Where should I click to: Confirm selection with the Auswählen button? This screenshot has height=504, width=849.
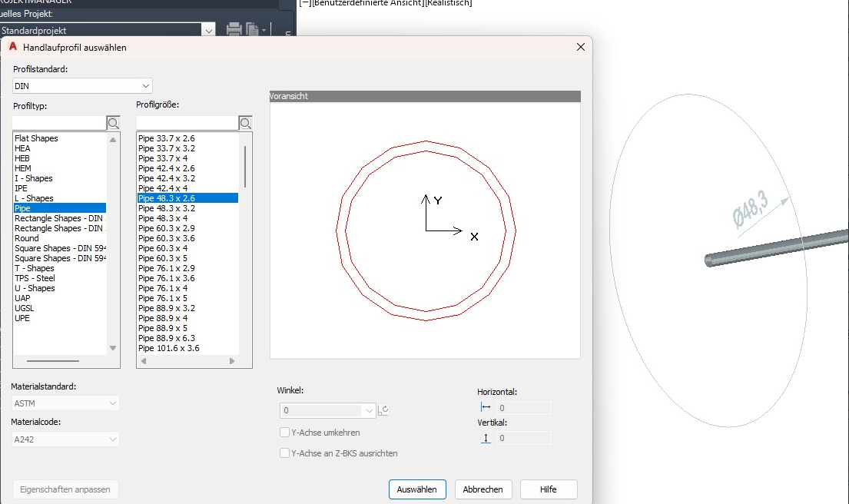(x=417, y=489)
